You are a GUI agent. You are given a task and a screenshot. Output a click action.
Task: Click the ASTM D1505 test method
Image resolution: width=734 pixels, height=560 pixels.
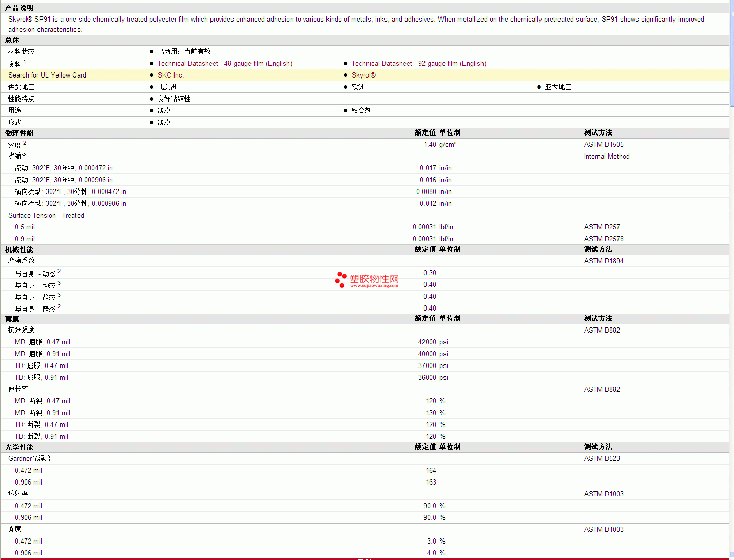(604, 145)
